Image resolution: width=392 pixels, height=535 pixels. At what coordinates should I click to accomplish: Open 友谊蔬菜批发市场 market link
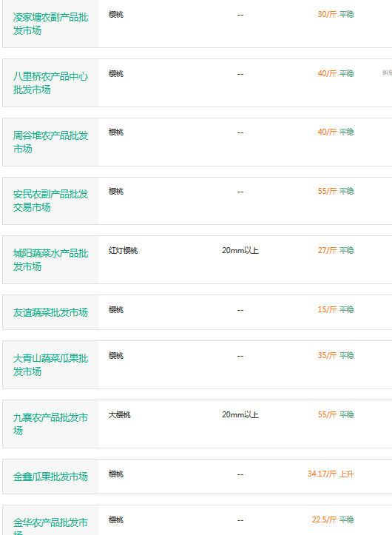50,312
